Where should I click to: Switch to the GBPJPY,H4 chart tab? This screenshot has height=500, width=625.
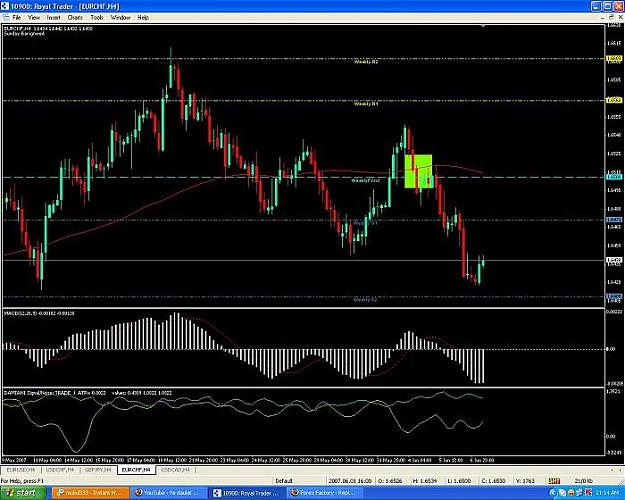point(98,470)
